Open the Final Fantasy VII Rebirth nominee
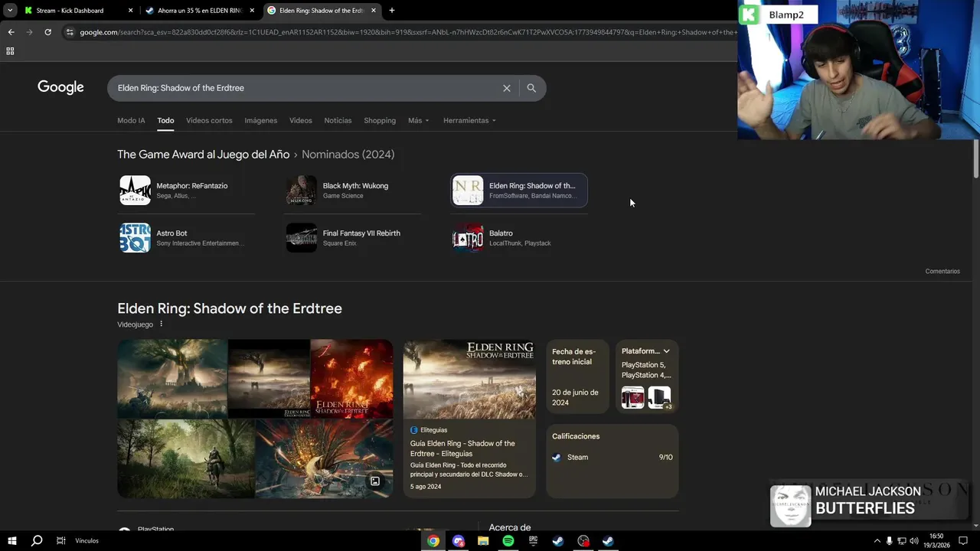This screenshot has width=980, height=551. pos(352,238)
